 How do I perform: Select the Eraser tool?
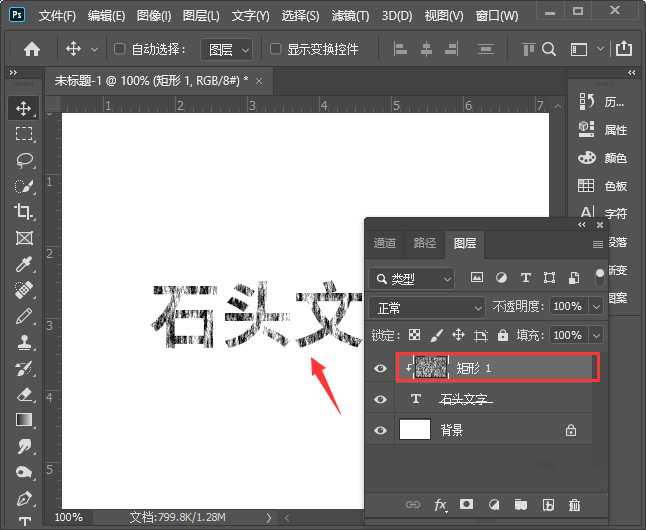[x=24, y=394]
